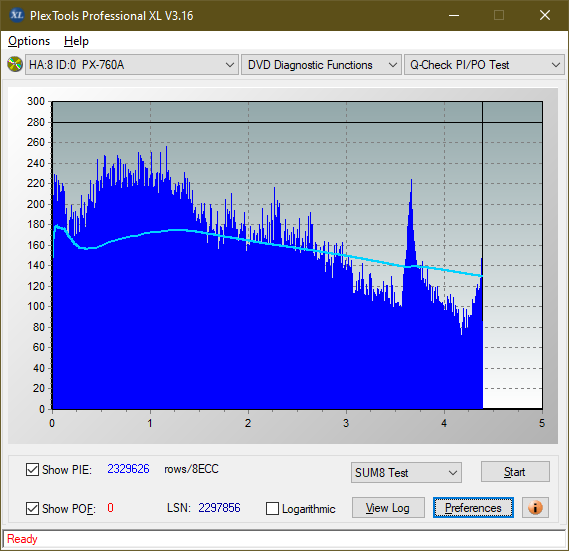Click the View Log button
The height and width of the screenshot is (551, 569).
click(x=388, y=508)
